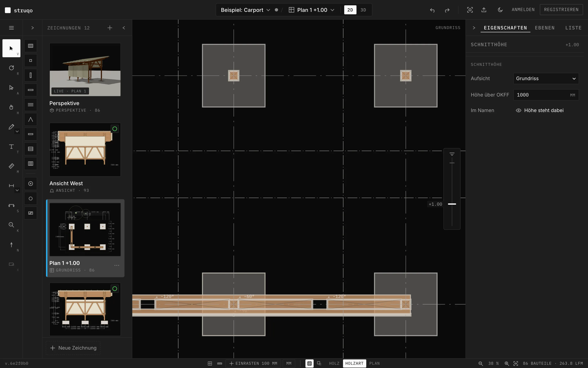This screenshot has height=368, width=588.
Task: Switch to the LISTE tab
Action: 573,28
